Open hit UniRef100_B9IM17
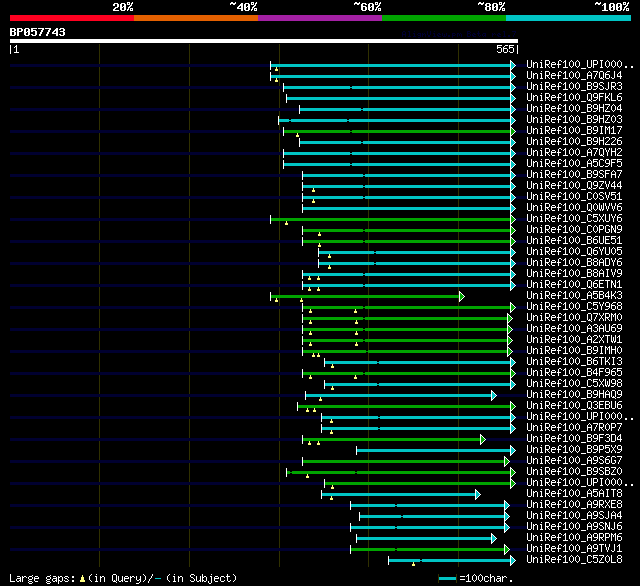The image size is (640, 586). (x=574, y=131)
